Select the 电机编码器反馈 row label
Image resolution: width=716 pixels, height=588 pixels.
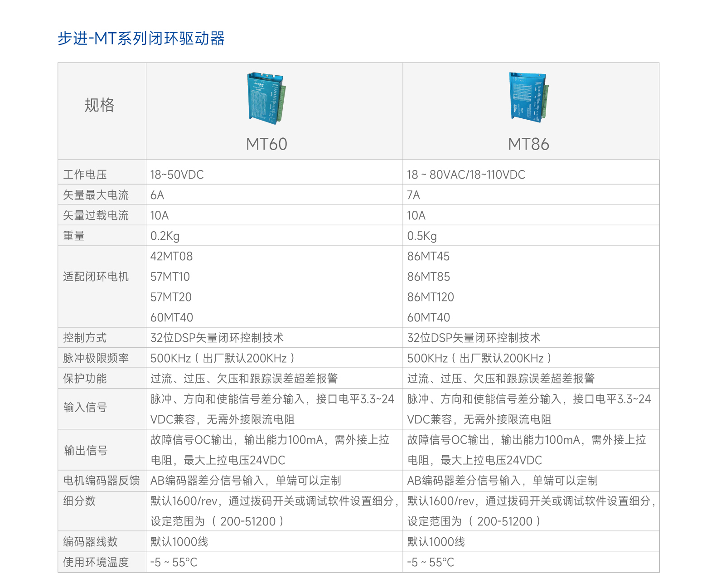tap(101, 481)
